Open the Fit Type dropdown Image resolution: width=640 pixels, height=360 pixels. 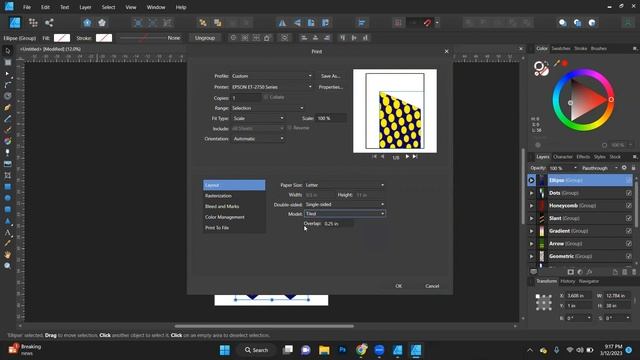point(258,118)
